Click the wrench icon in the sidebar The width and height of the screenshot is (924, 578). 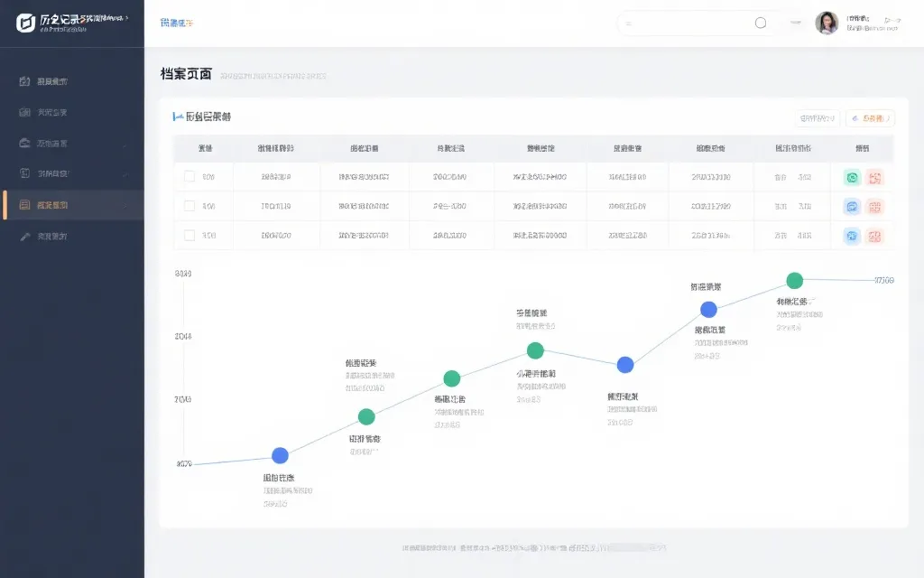(x=25, y=237)
